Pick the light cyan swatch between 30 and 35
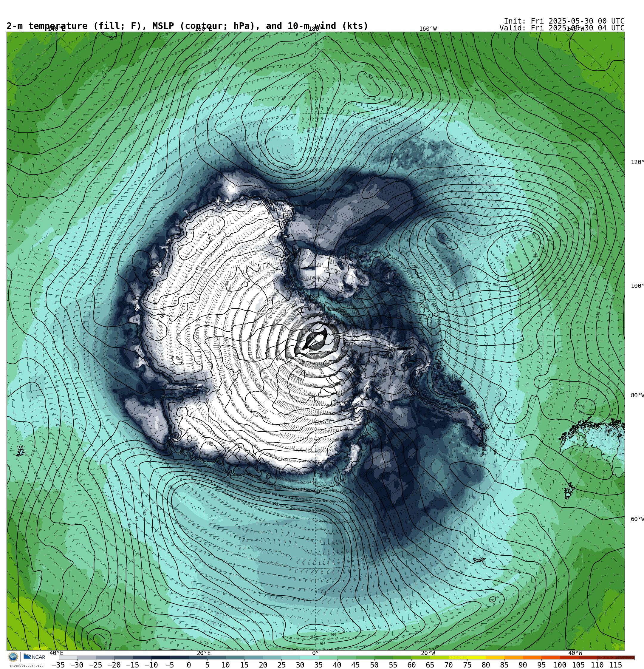The height and width of the screenshot is (669, 644). (x=309, y=658)
